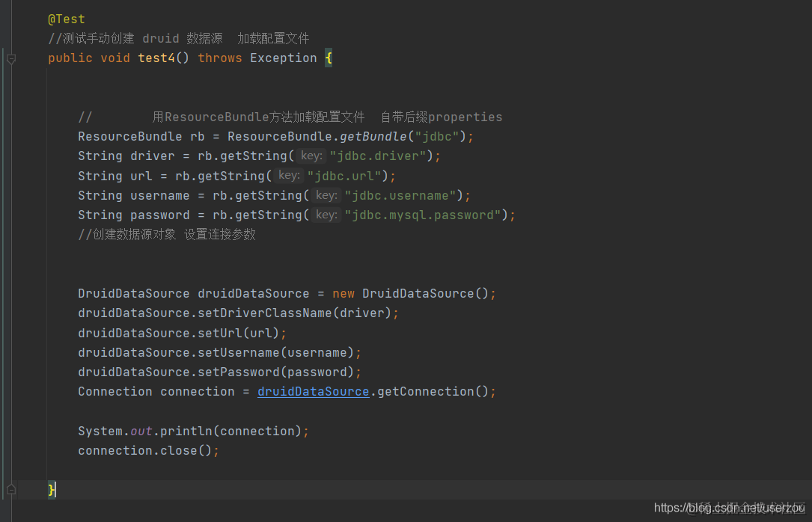Click the key: hint before "jdbc.url"

tap(289, 176)
